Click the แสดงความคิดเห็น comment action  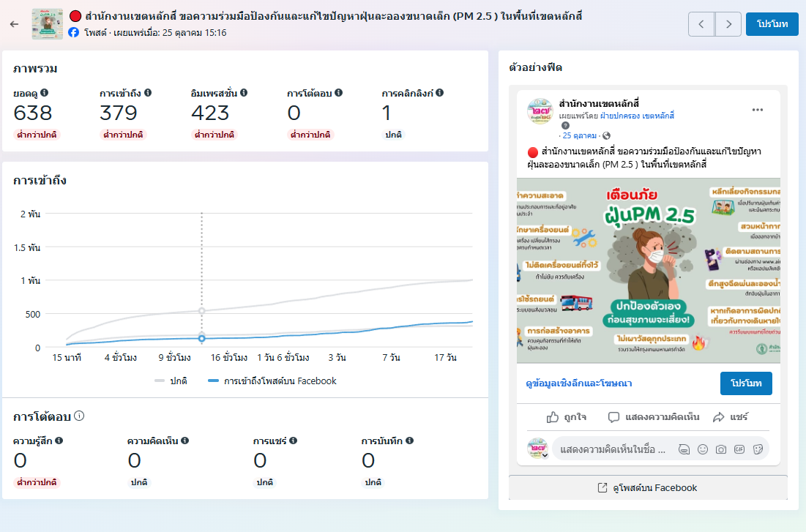click(x=654, y=417)
